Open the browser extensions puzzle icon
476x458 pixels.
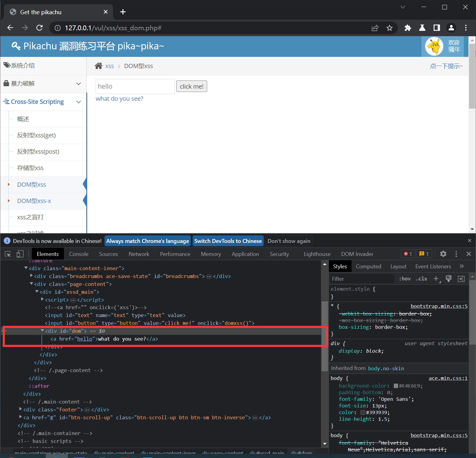click(408, 28)
